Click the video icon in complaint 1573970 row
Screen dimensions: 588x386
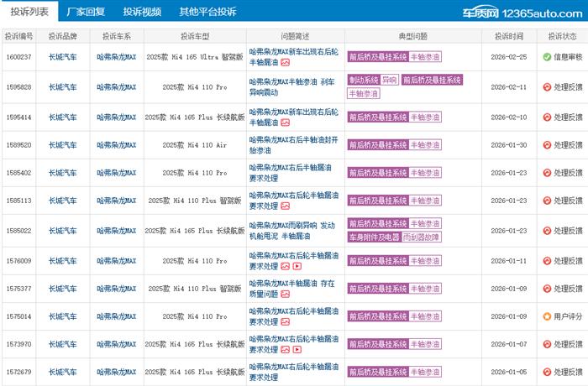click(x=297, y=348)
